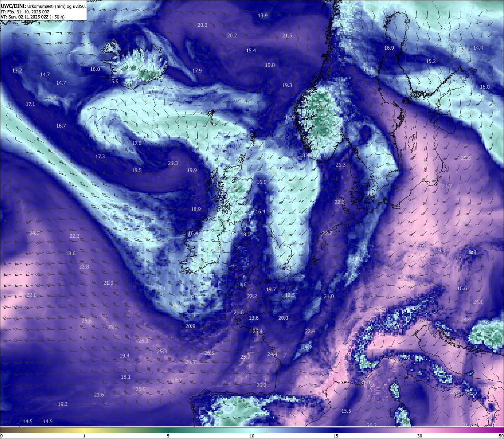
Task: Click the map value '18.5'
Action: coord(137,170)
